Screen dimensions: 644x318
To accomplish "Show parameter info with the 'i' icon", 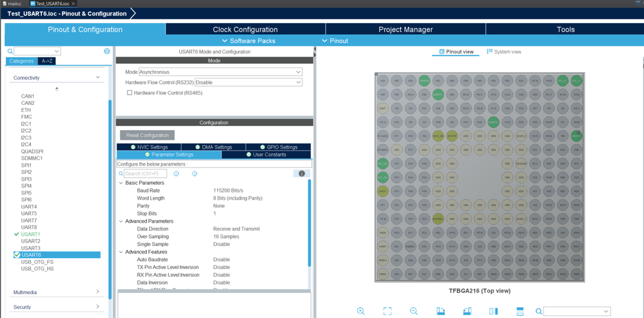I will pos(302,174).
